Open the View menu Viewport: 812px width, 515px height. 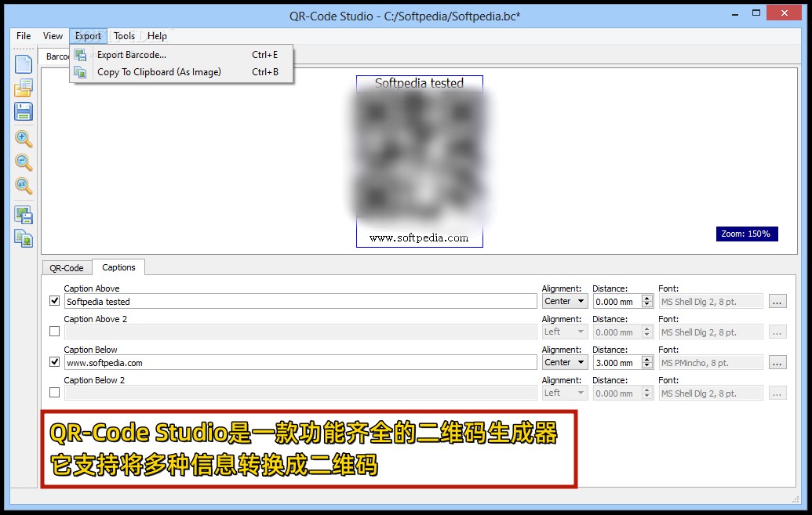[x=53, y=36]
